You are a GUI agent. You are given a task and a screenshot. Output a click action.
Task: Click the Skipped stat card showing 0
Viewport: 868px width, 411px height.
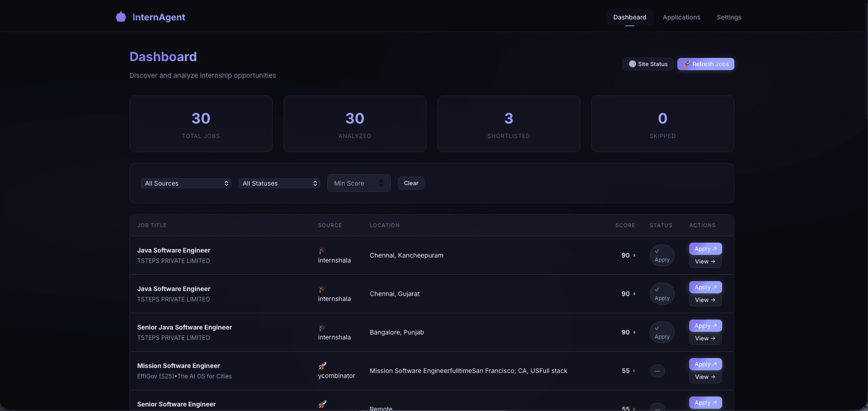[x=663, y=124]
